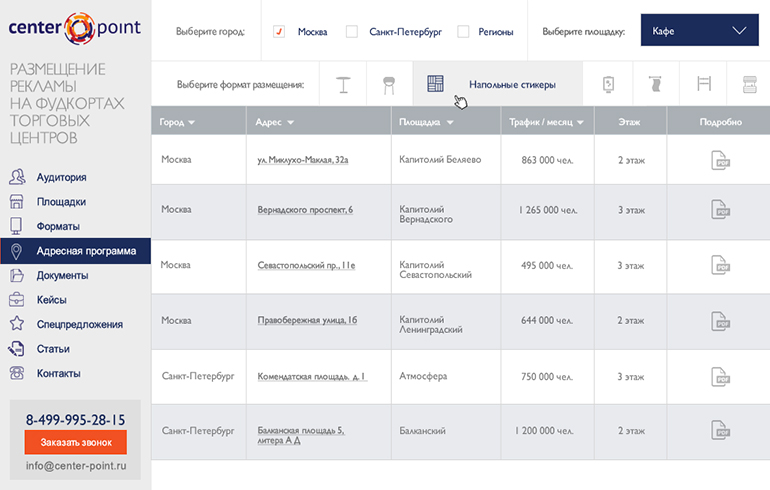Image resolution: width=770 pixels, height=490 pixels.
Task: Click the Контакты telephone icon
Action: coord(17,373)
